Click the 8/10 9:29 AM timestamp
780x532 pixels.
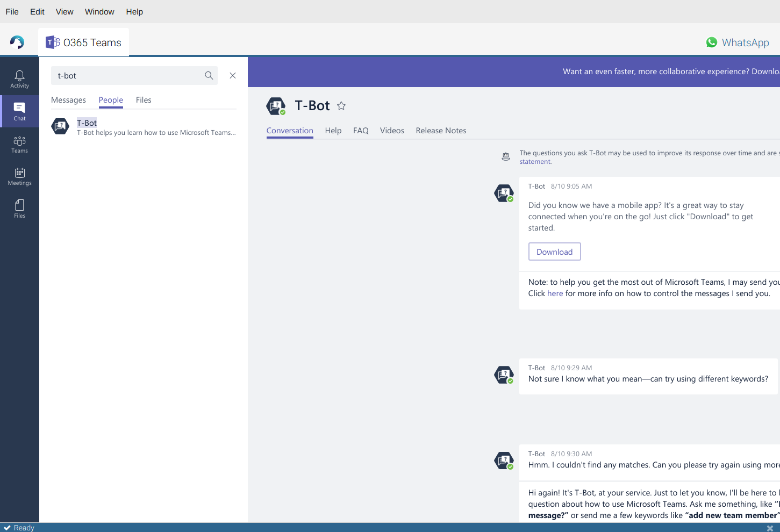click(x=571, y=368)
